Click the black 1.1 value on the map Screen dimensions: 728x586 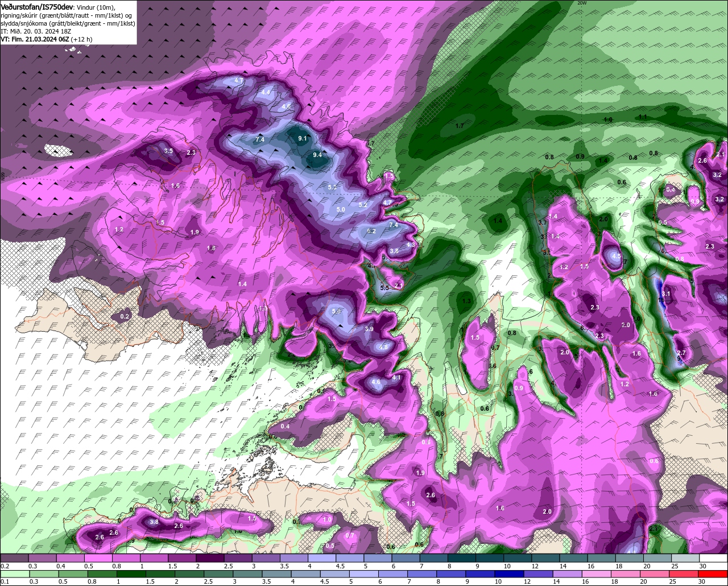(643, 117)
